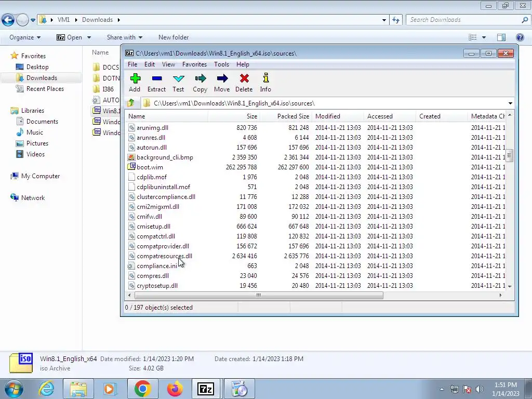Viewport: 532px width, 399px height.
Task: Open the Edit menu in 7-Zip
Action: [x=150, y=64]
